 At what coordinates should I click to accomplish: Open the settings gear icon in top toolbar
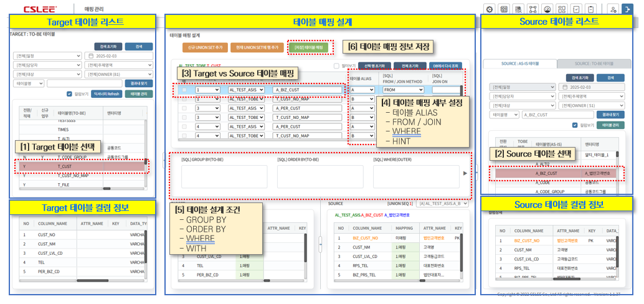490,9
